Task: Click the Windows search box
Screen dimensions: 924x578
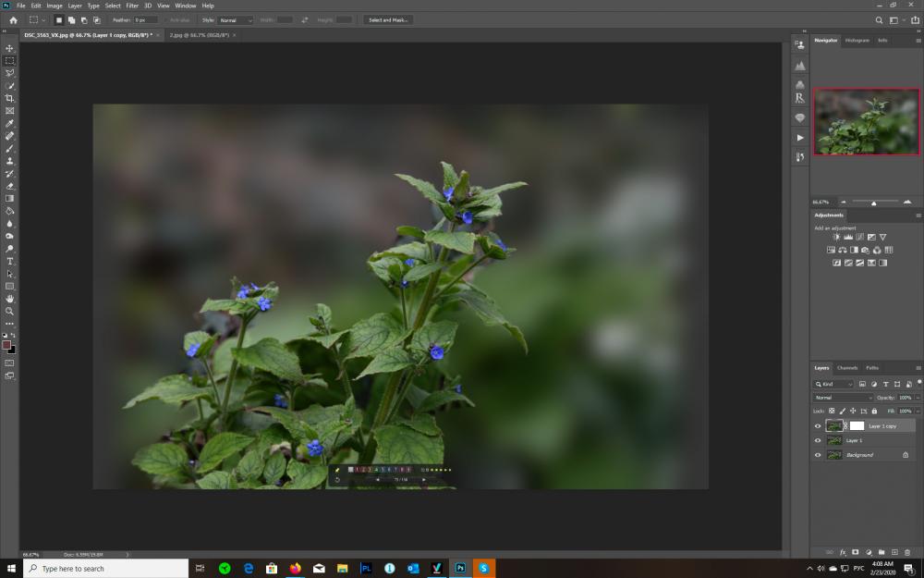Action: (106, 569)
